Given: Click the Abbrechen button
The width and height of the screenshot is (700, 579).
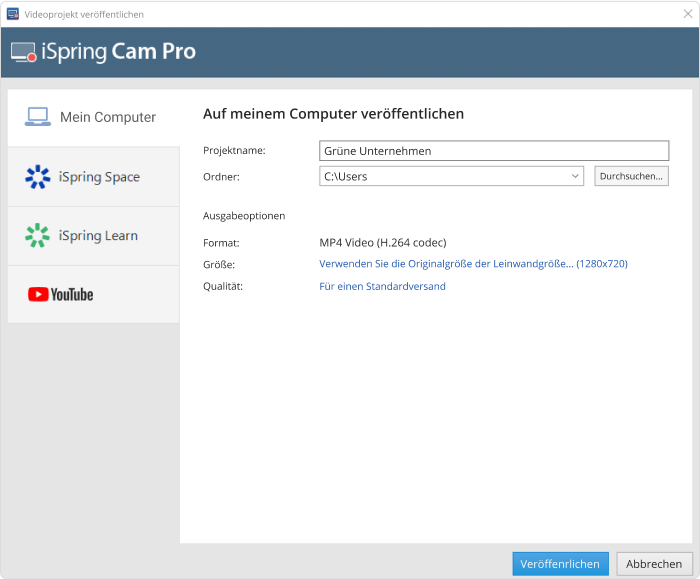Looking at the screenshot, I should coord(654,564).
